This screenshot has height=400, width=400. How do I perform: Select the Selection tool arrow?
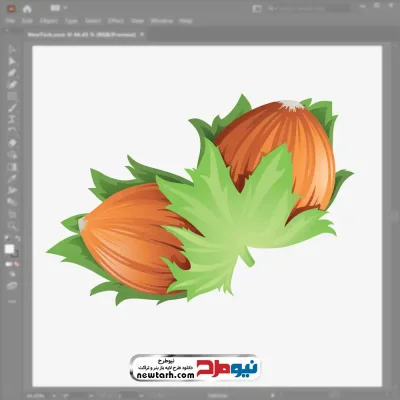[x=12, y=50]
